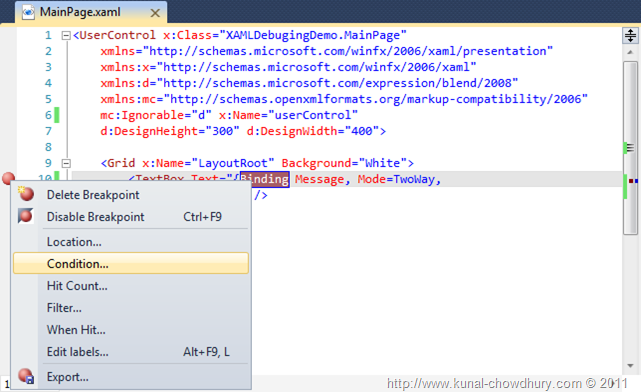Click the vertical scrollbar thumb

[x=630, y=148]
